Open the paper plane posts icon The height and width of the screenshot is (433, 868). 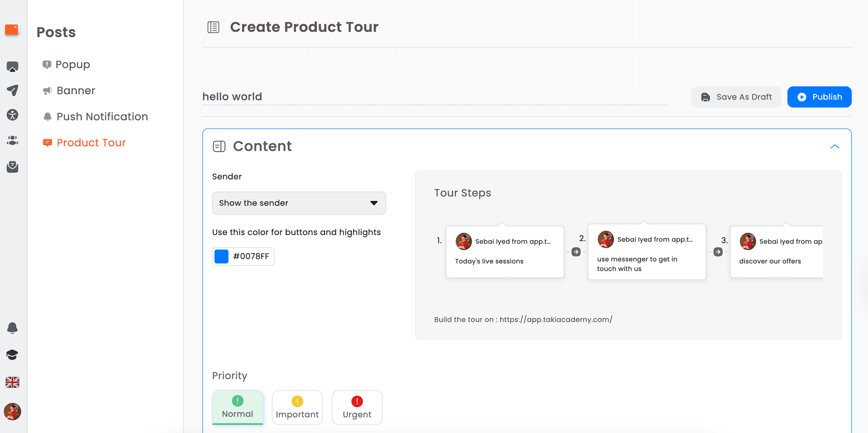[13, 90]
